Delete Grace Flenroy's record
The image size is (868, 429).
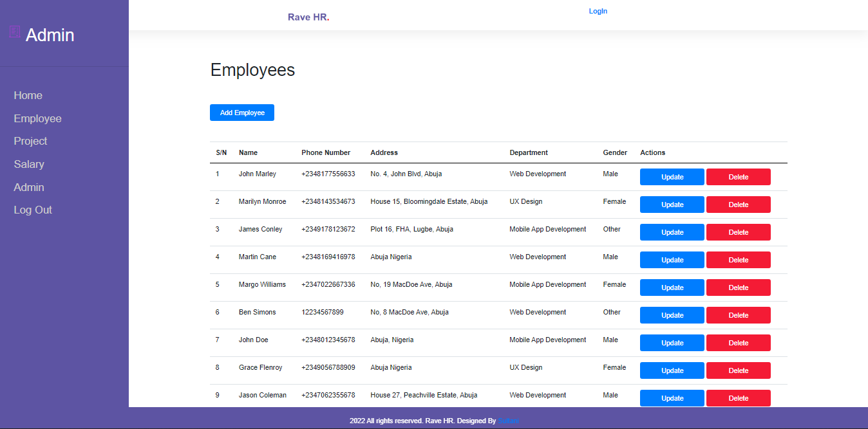pyautogui.click(x=739, y=370)
